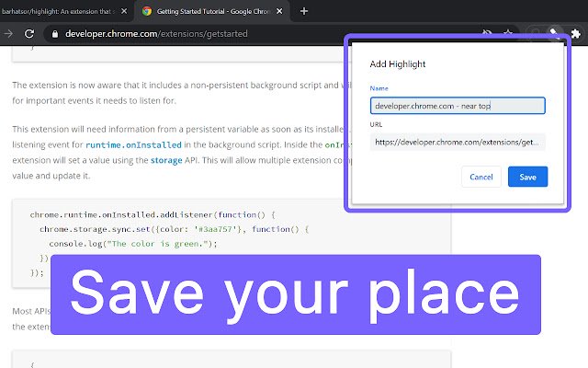
Task: Select the text "for important events it needs to listen for."
Action: click(94, 100)
